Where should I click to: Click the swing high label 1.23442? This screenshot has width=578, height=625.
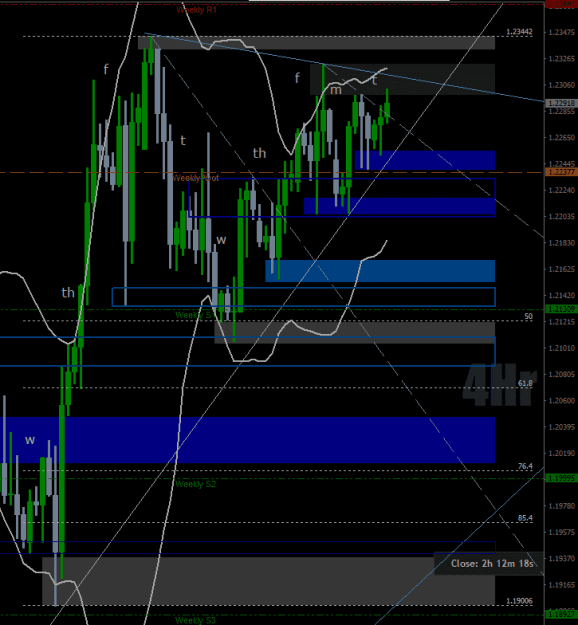(x=519, y=32)
